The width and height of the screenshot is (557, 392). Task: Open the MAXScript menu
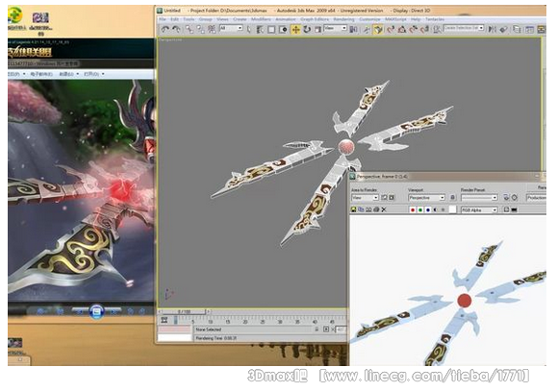(395, 19)
